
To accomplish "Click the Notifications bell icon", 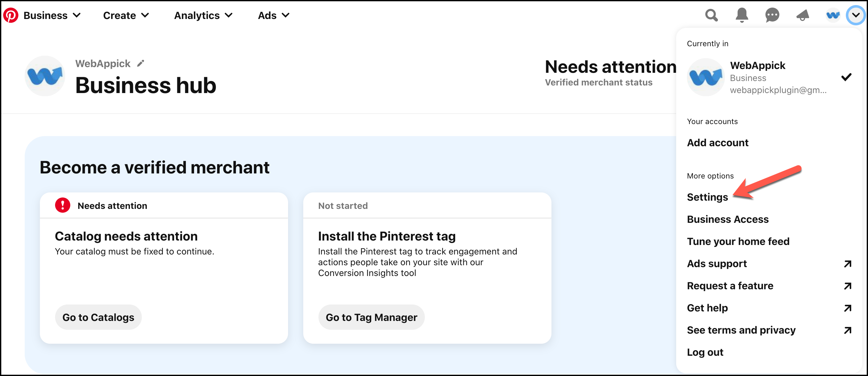I will click(x=741, y=15).
